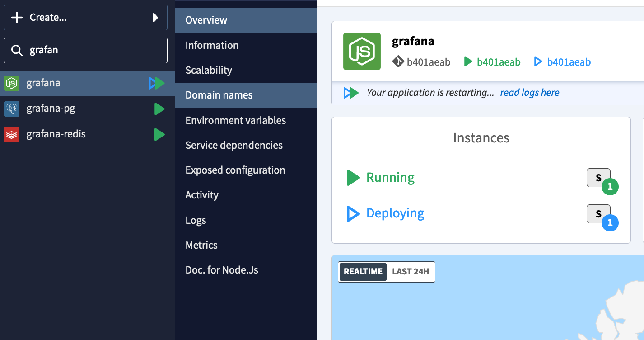Click the restarting status icon in banner

pyautogui.click(x=351, y=93)
